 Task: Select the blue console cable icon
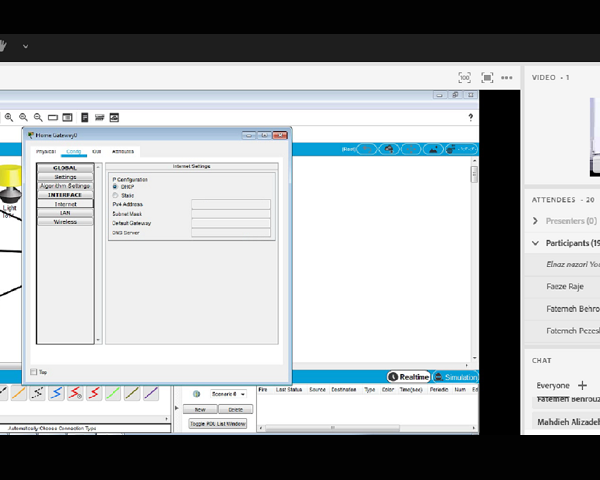pos(56,394)
